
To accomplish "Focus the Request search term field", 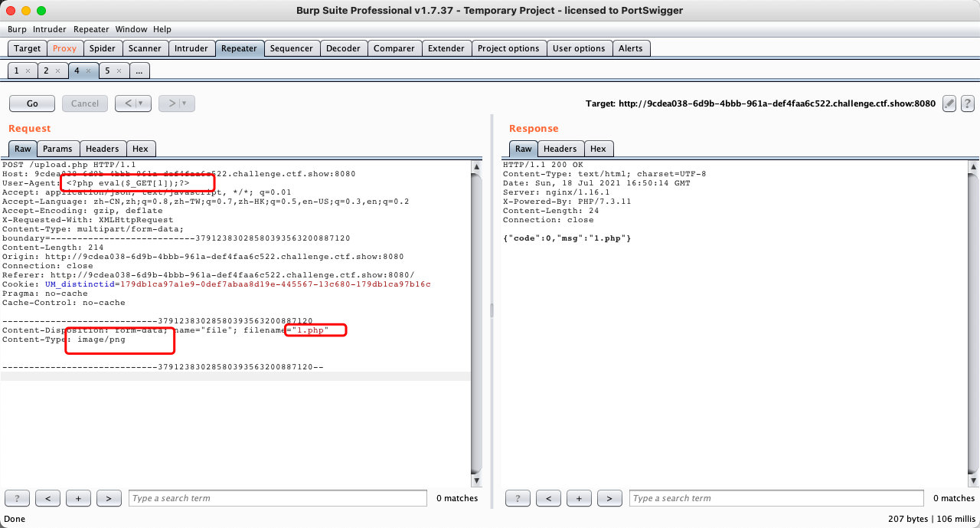I will [278, 498].
